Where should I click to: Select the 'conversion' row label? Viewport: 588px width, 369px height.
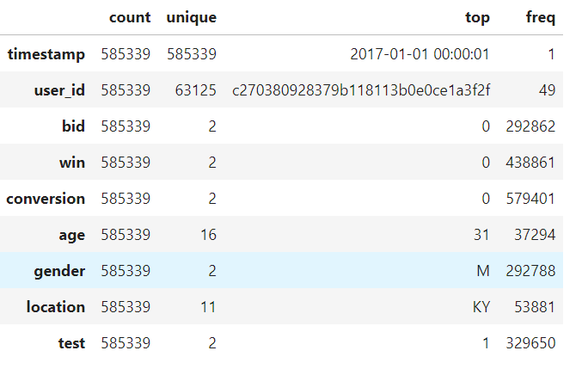point(46,199)
